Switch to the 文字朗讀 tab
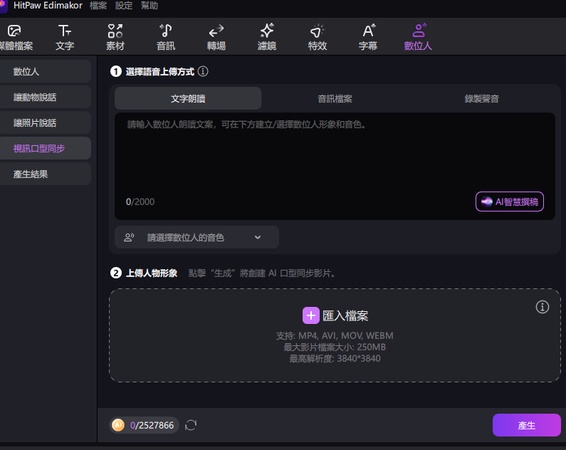566x450 pixels. pos(188,99)
